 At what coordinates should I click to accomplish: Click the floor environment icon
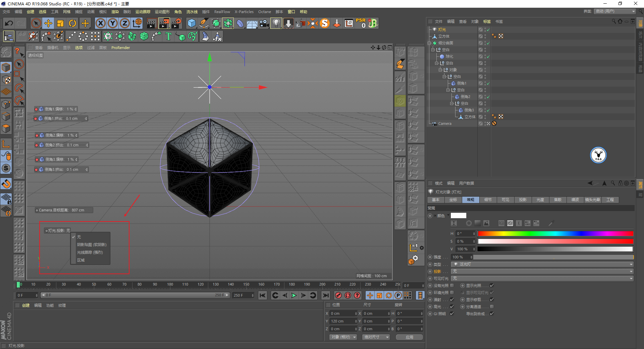[252, 23]
